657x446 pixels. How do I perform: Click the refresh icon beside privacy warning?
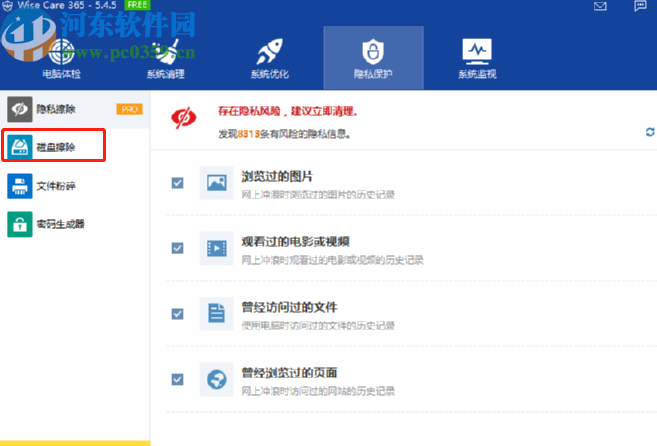coord(650,132)
